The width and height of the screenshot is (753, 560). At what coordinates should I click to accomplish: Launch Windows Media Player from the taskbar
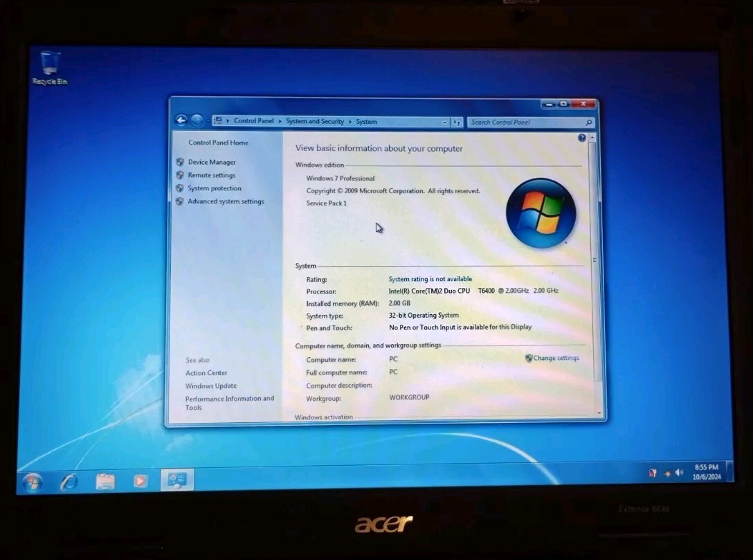tap(140, 480)
